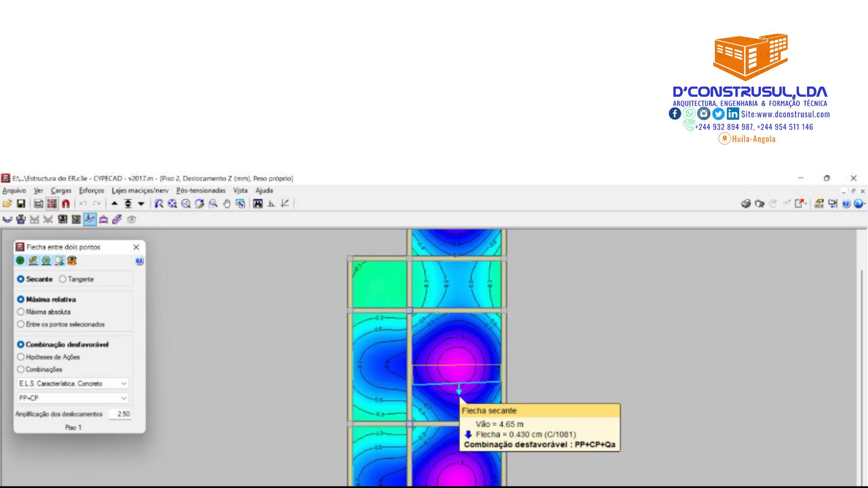Open the E.L.S. Característica Concreto dropdown
Viewport: 868px width, 488px height.
[x=73, y=384]
